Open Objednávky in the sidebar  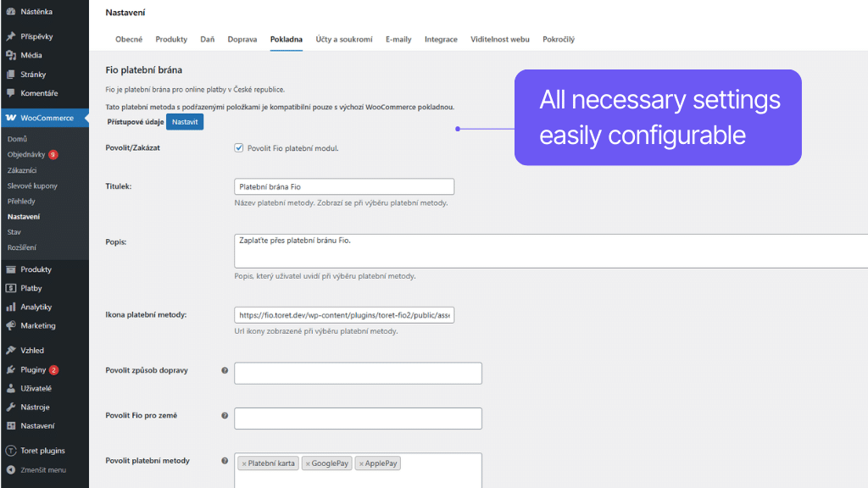click(26, 154)
